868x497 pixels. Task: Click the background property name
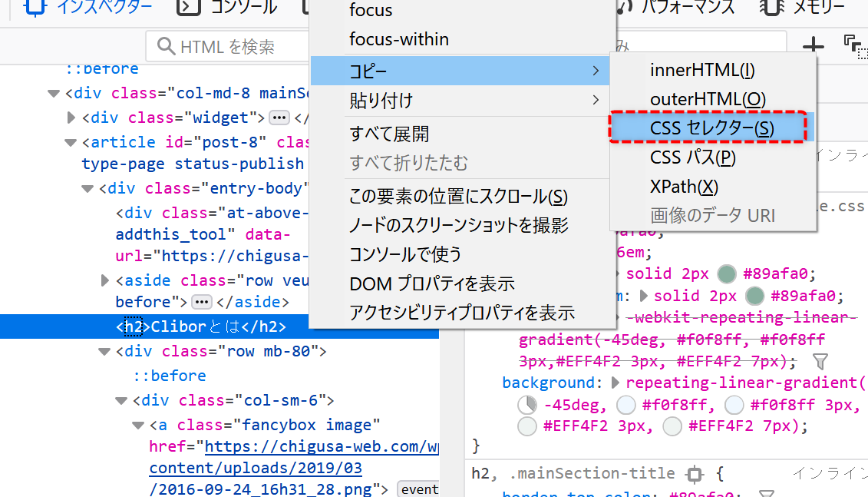pyautogui.click(x=548, y=383)
